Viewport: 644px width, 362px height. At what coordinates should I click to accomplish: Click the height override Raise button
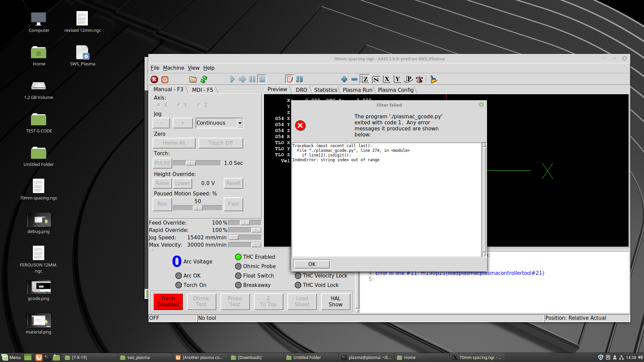click(162, 183)
